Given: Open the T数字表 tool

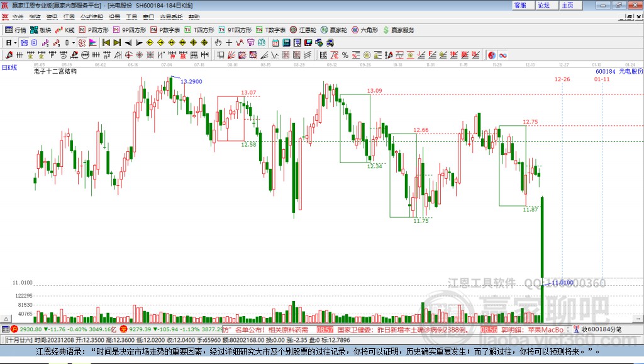Looking at the screenshot, I should pos(270,30).
